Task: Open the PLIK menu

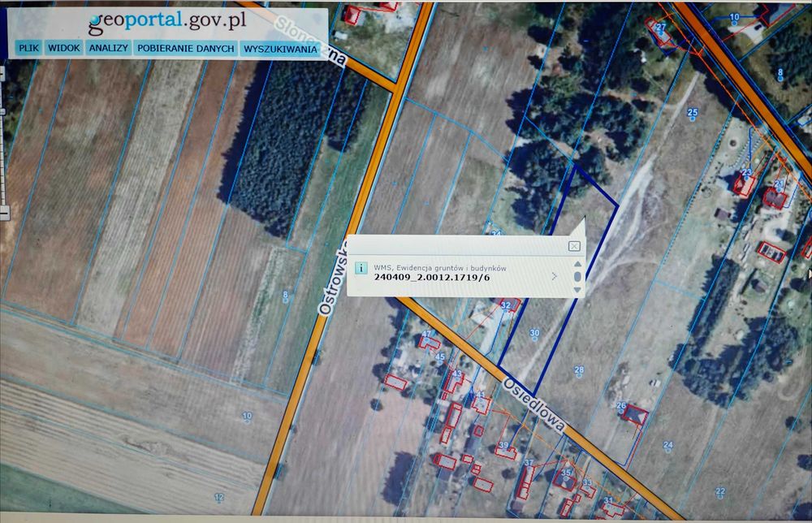Action: 28,48
